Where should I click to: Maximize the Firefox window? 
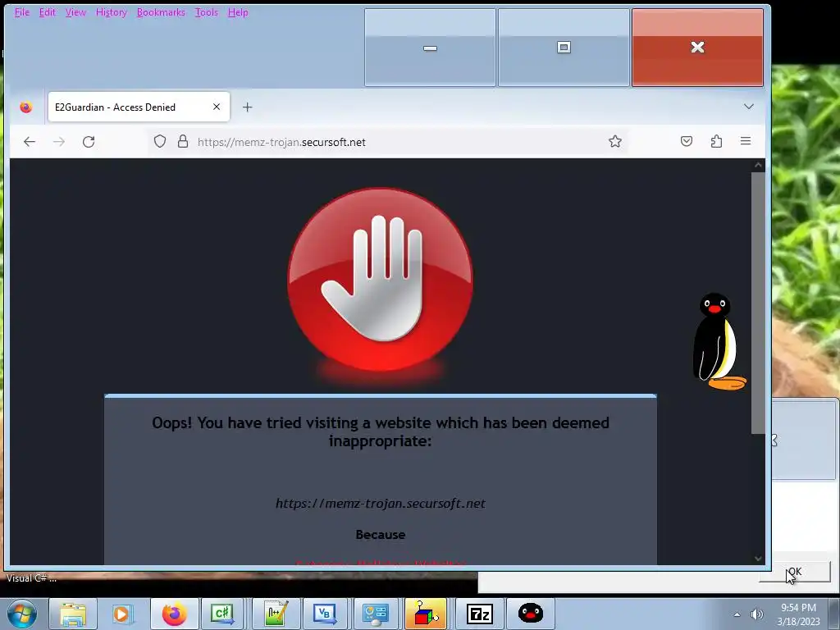pos(564,48)
